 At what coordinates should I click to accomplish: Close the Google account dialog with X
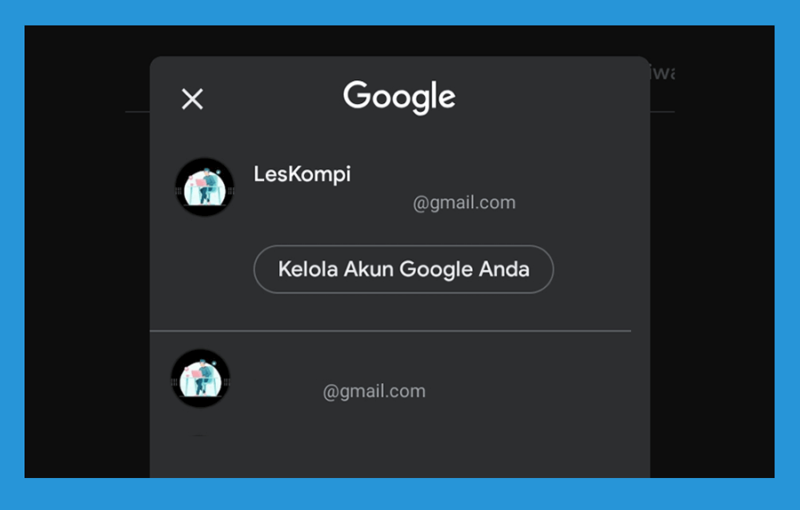[x=192, y=99]
